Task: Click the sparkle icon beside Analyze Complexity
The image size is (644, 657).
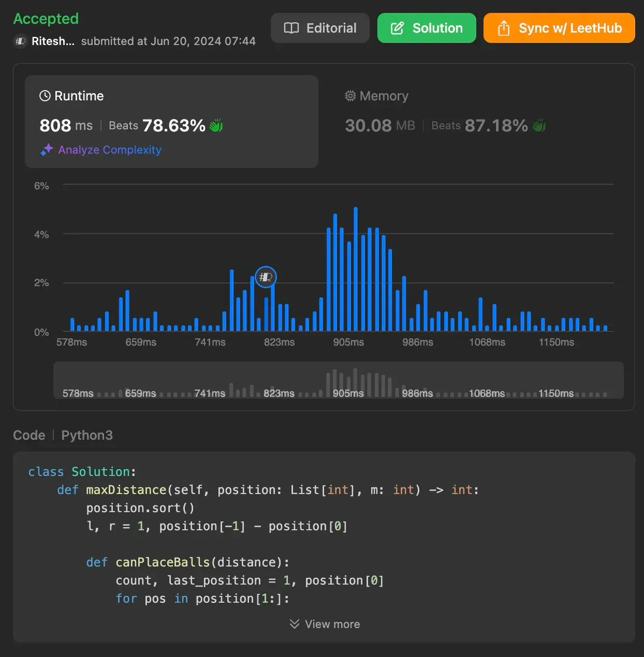Action: [47, 150]
